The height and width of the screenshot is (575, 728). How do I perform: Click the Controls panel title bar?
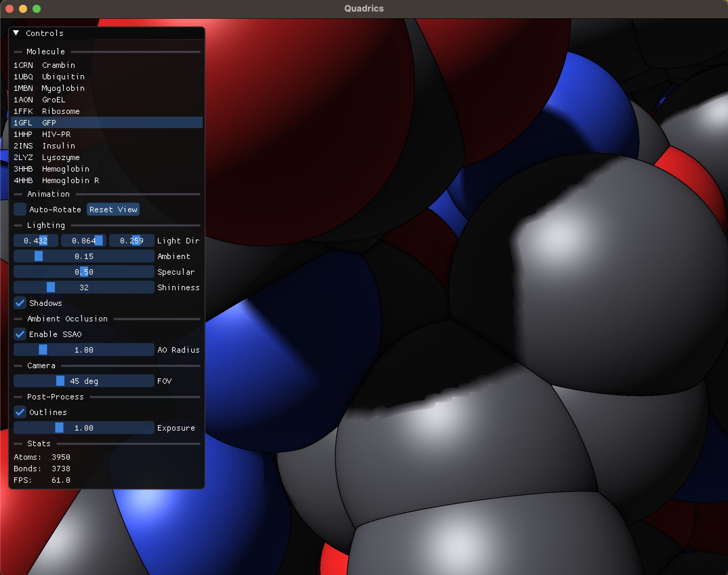point(107,33)
